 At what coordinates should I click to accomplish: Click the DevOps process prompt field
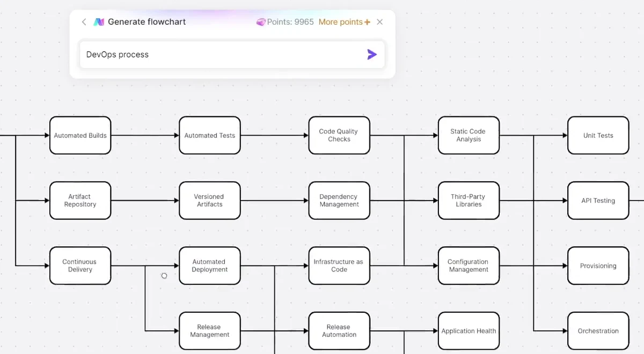click(x=232, y=54)
